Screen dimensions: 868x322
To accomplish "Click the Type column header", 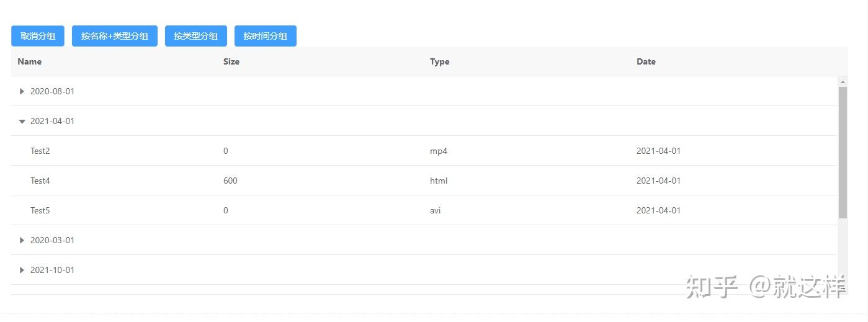I will 439,61.
